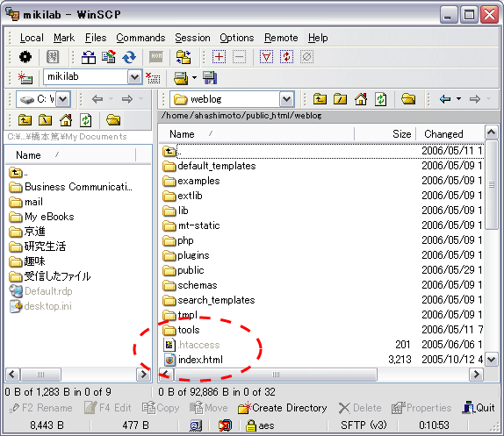Refresh the local panel icon
Viewport: 504px width, 436px height.
[x=86, y=120]
